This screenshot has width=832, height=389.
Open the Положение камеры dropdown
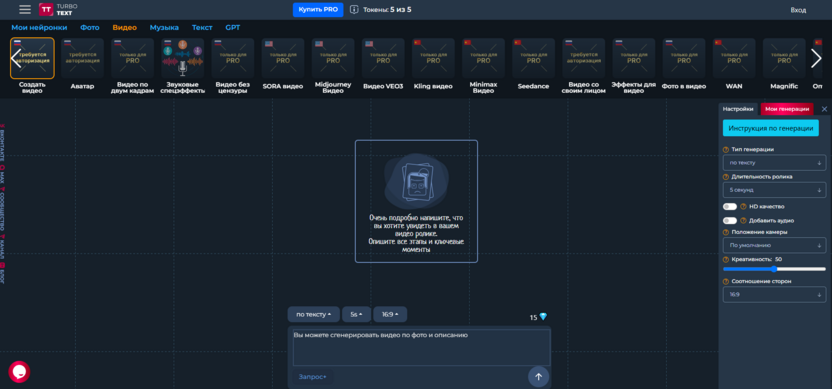[774, 245]
